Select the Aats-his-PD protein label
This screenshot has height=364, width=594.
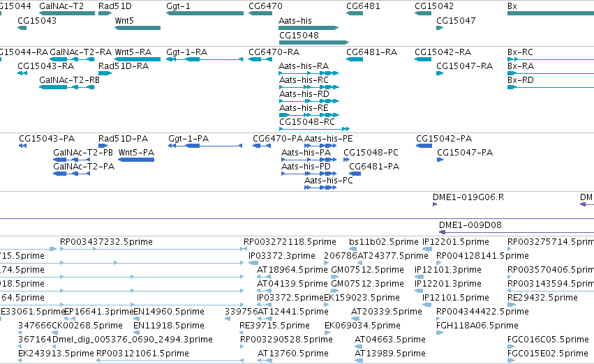pos(306,167)
